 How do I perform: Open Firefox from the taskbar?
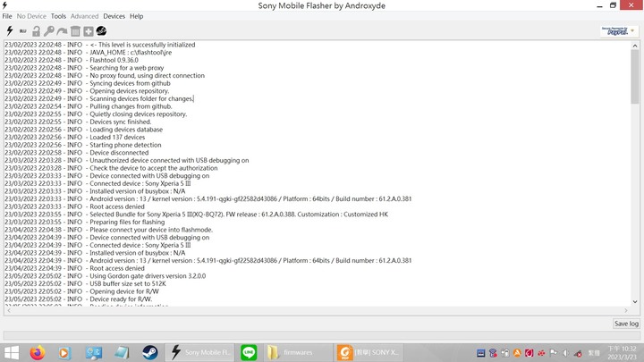tap(38, 352)
